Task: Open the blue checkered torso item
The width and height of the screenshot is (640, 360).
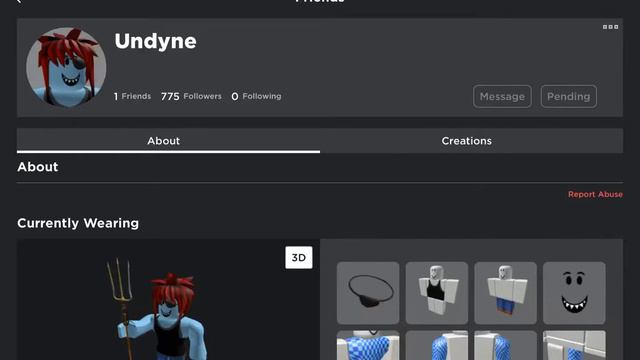Action: (368, 345)
